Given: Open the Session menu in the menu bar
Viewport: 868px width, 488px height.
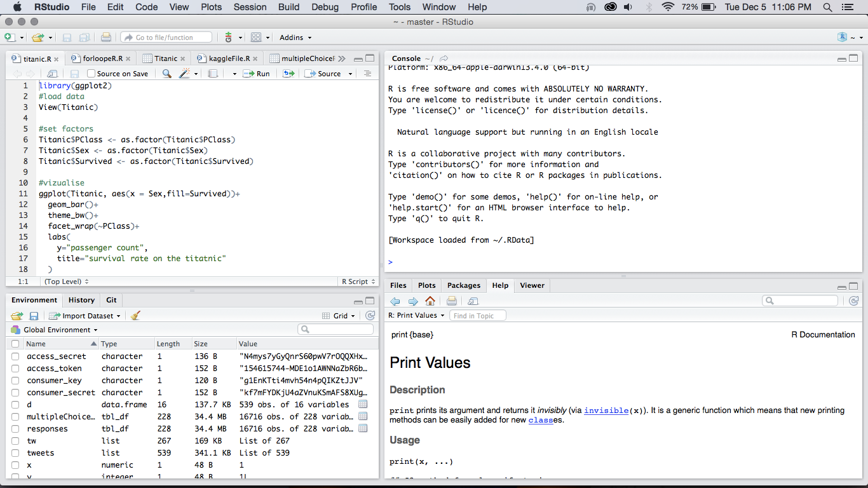Looking at the screenshot, I should coord(250,7).
